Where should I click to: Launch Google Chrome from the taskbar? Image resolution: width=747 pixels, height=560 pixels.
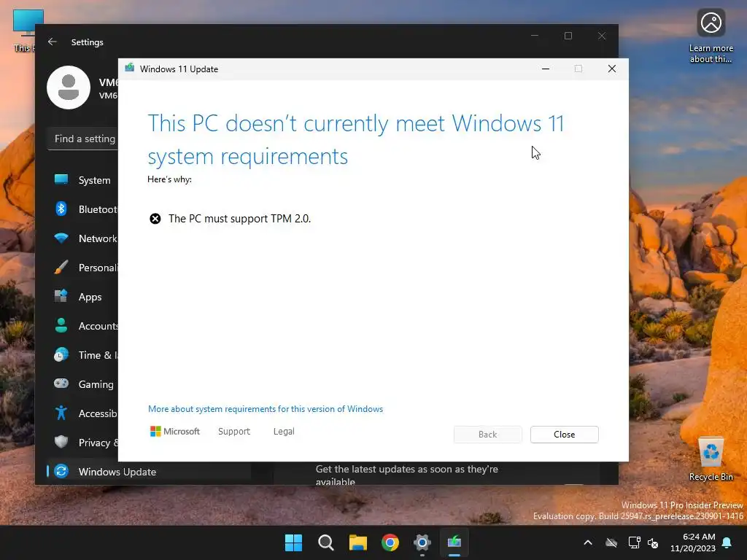[x=390, y=542]
